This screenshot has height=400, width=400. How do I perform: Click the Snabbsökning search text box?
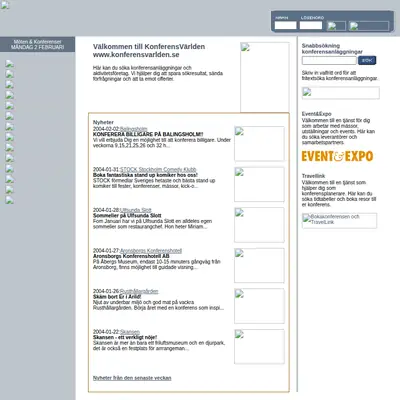tap(329, 60)
